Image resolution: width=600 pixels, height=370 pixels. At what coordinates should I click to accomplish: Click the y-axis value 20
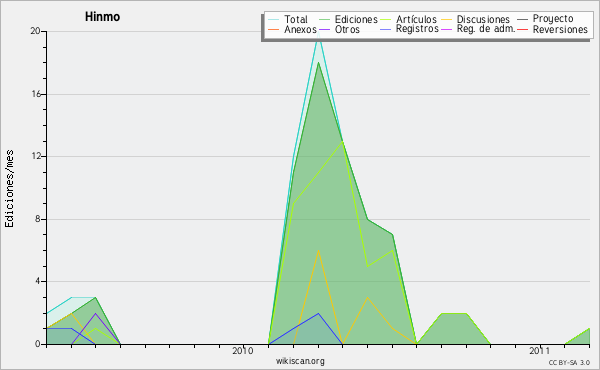click(35, 31)
